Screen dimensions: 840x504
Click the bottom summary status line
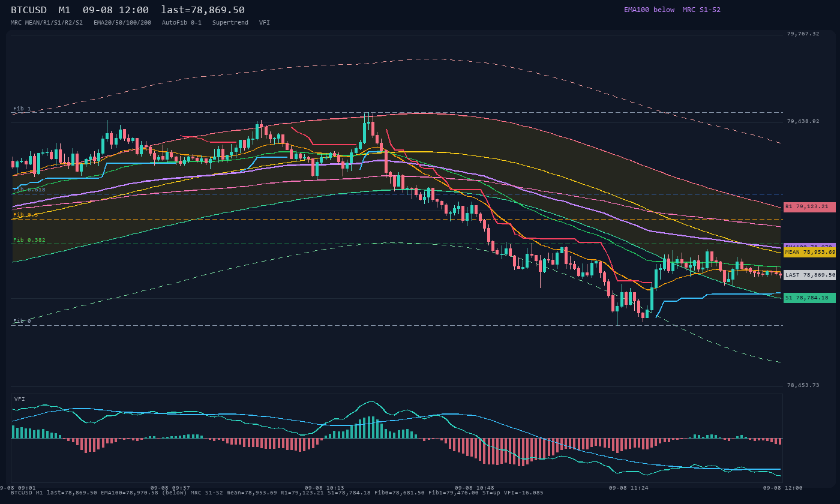pyautogui.click(x=277, y=493)
